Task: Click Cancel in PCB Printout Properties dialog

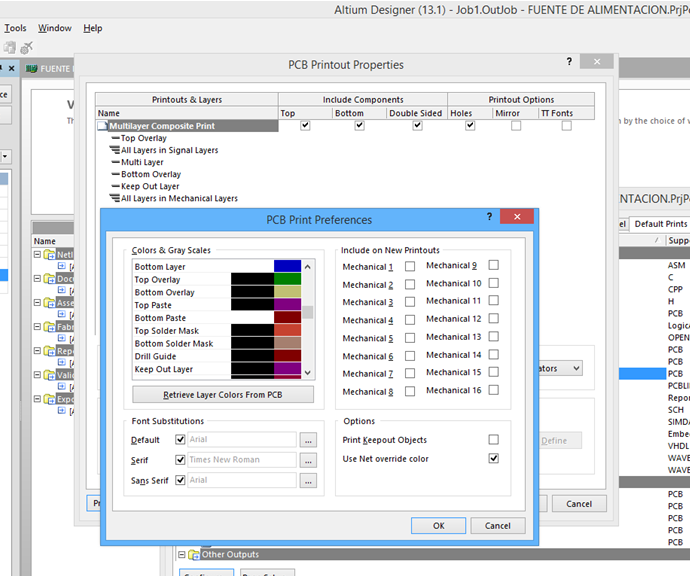Action: [579, 504]
